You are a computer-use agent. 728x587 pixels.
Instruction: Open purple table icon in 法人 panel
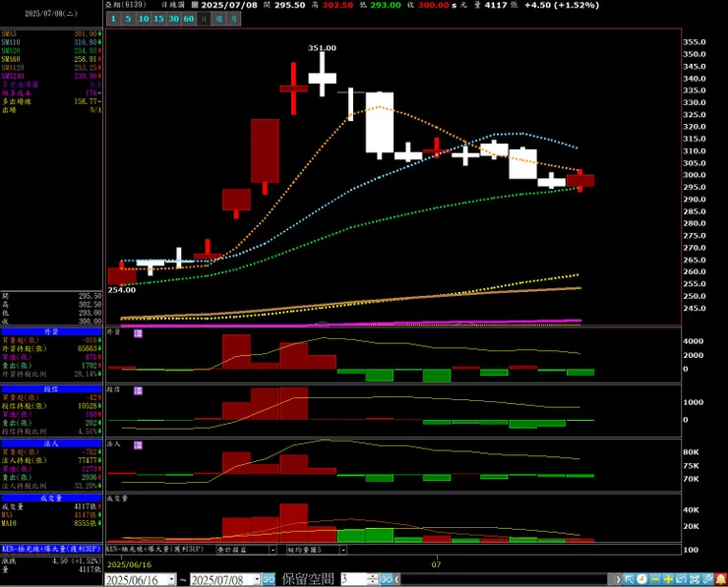(x=139, y=445)
